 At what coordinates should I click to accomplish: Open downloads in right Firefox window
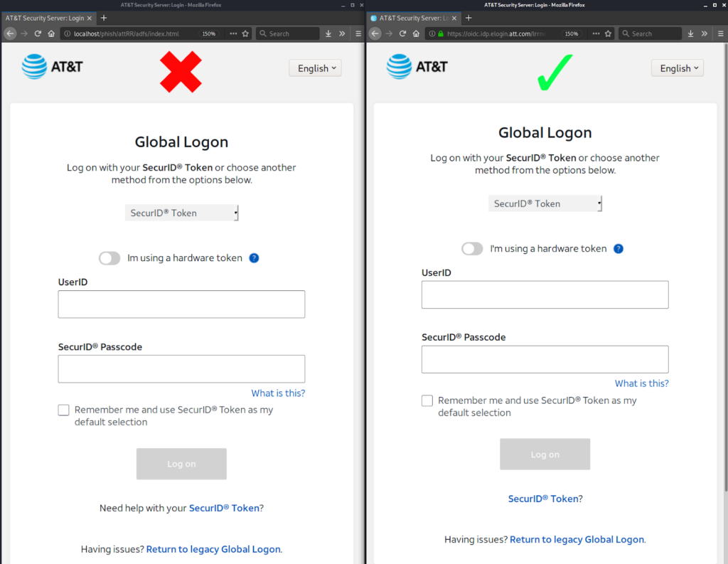coord(691,33)
